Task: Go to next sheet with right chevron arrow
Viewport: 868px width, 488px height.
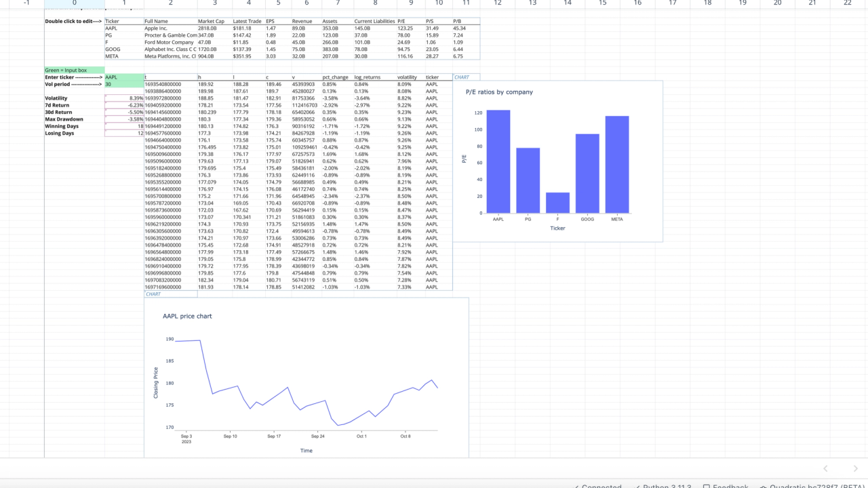Action: point(855,468)
